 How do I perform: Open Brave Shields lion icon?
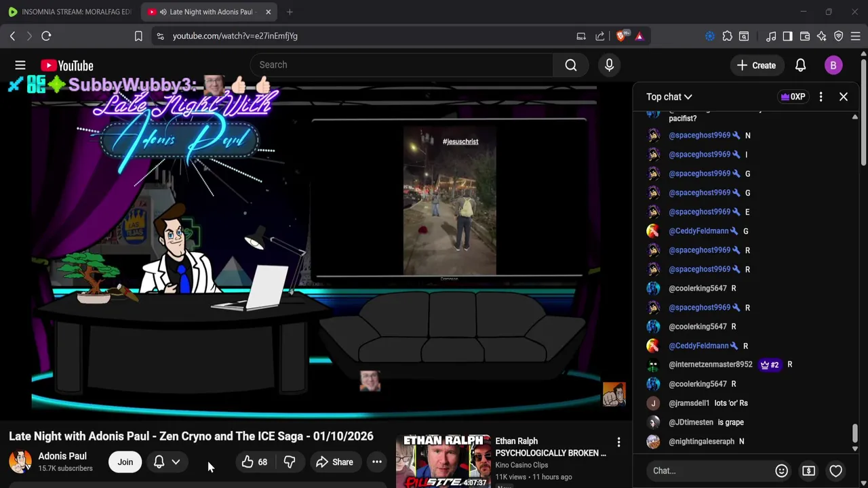pyautogui.click(x=621, y=36)
